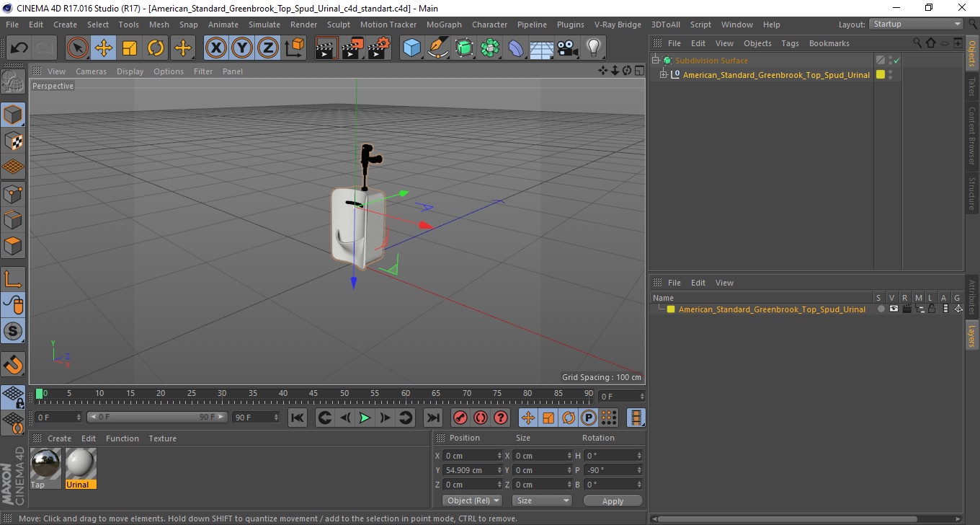Toggle coordinate system icon
980x525 pixels.
(x=295, y=48)
